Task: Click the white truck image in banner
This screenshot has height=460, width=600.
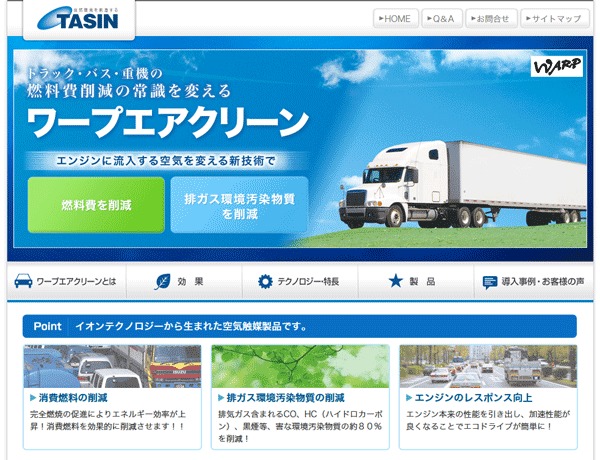Action: click(x=462, y=184)
